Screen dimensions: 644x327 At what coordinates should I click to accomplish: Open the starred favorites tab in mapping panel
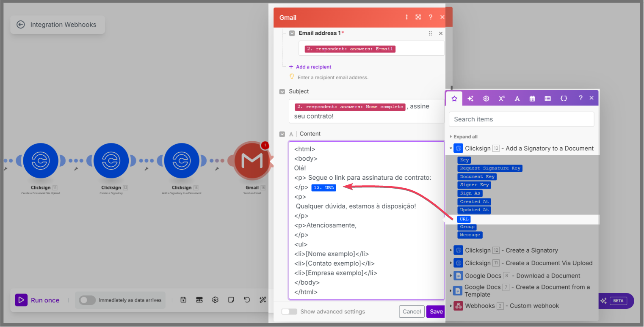coord(454,99)
